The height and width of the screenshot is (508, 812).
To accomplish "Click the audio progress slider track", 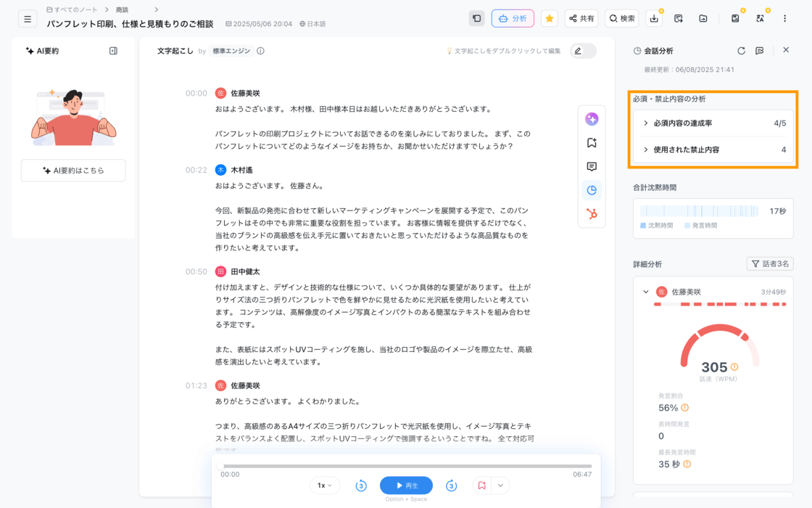I will coord(406,466).
